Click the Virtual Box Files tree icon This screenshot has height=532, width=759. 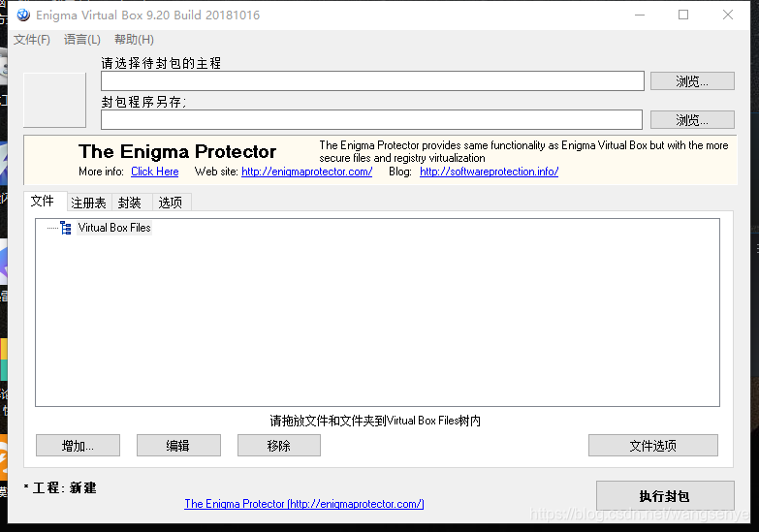point(66,228)
